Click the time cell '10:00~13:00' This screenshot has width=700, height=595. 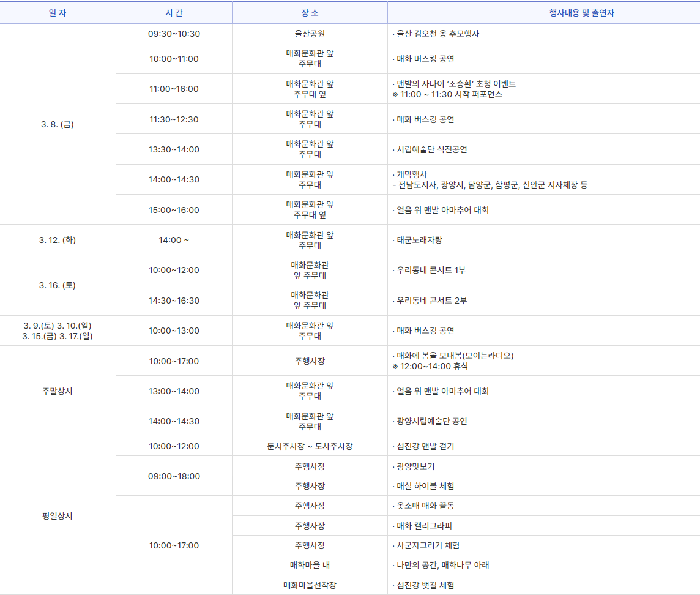tap(174, 331)
